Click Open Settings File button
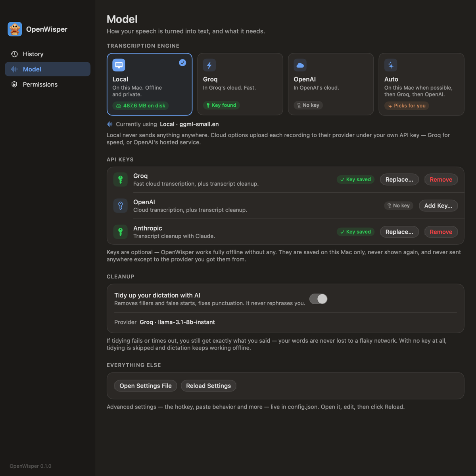The height and width of the screenshot is (476, 476). click(x=146, y=386)
